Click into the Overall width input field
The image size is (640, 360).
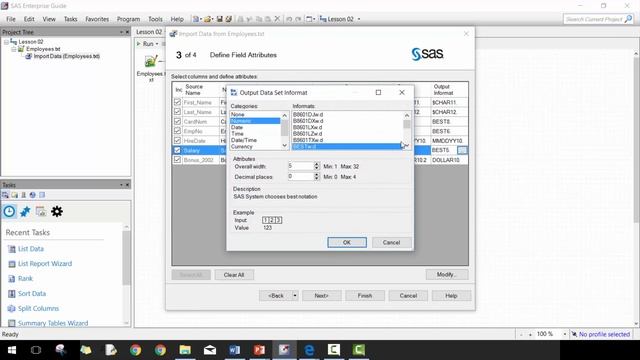coord(300,166)
